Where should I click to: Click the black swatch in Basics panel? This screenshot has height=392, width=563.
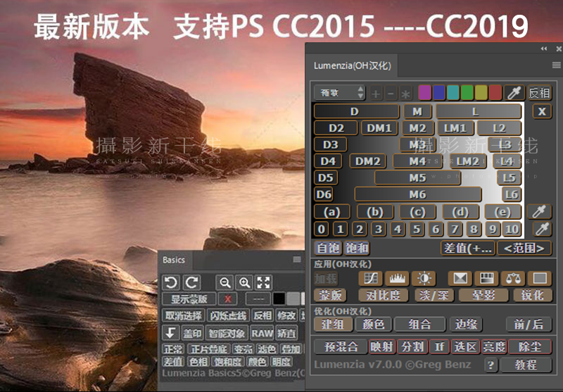279,298
